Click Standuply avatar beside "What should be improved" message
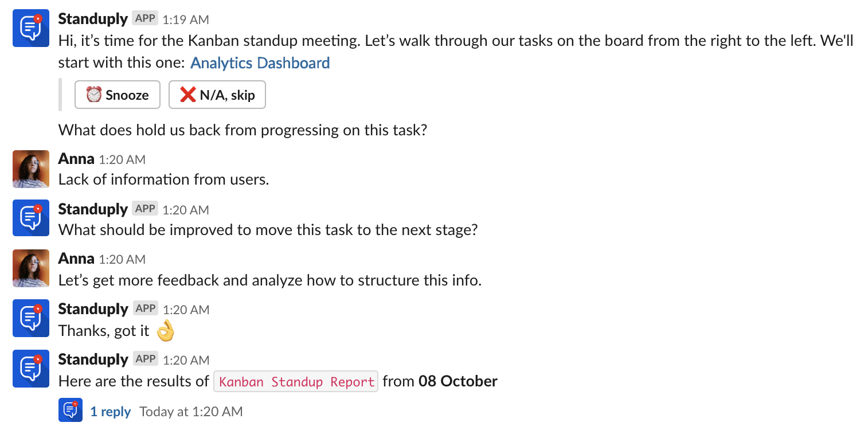The height and width of the screenshot is (438, 868). pos(31,218)
